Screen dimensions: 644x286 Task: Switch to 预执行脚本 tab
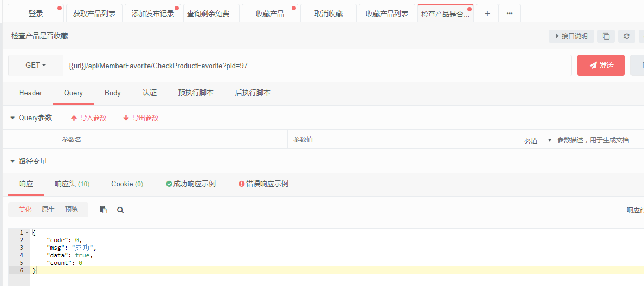click(x=196, y=93)
